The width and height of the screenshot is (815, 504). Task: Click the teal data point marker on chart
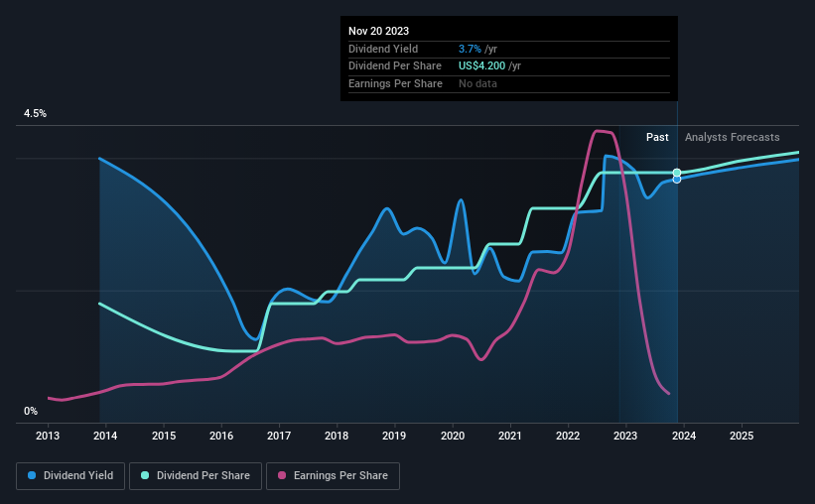tap(677, 173)
